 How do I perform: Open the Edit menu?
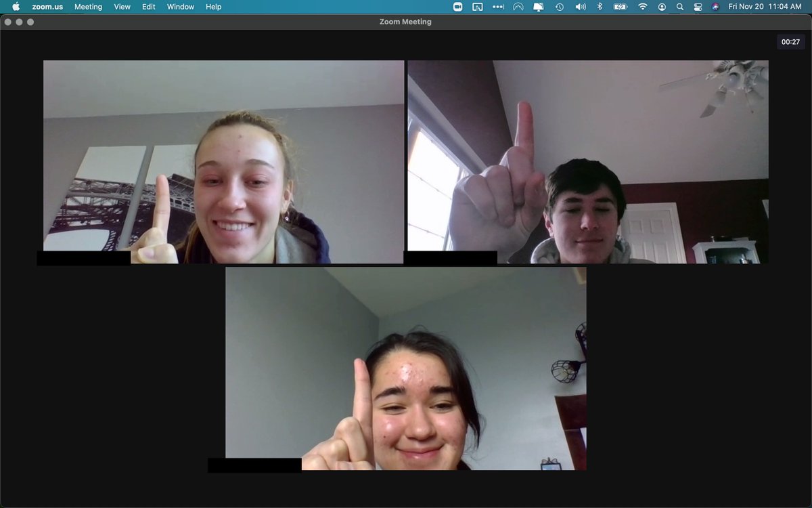tap(149, 7)
